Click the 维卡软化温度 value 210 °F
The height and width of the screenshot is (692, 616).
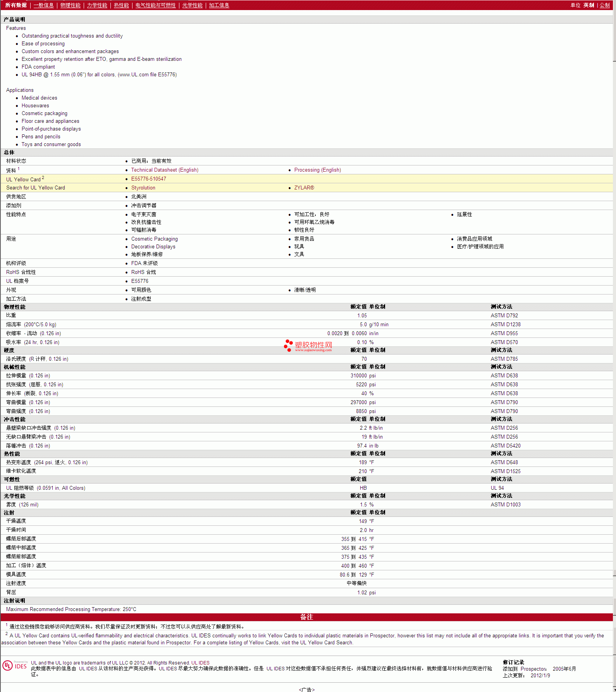coord(366,472)
